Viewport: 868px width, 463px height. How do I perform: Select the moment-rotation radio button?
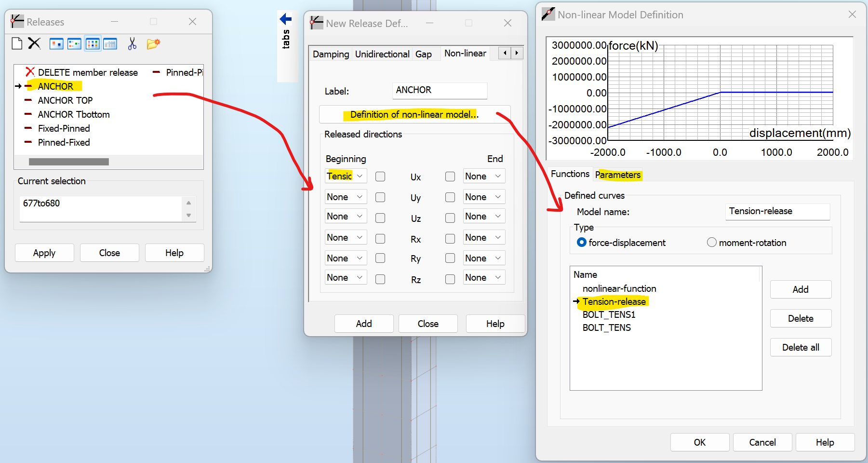tap(712, 243)
